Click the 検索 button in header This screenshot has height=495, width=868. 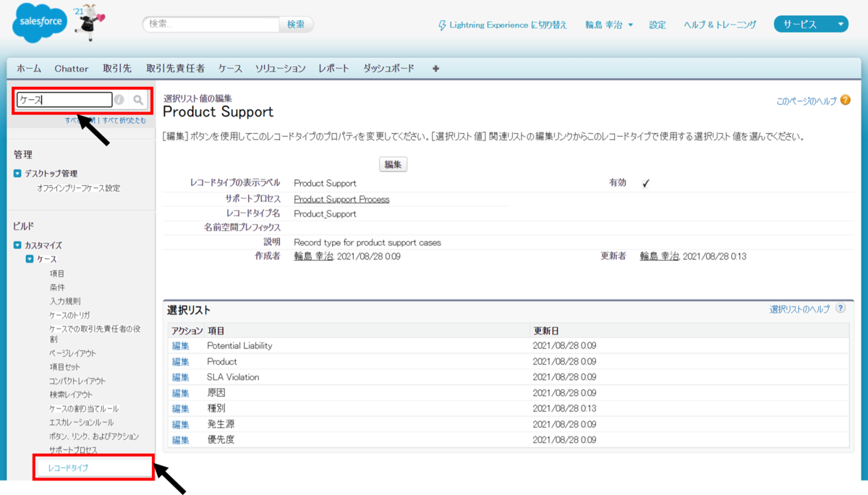coord(296,25)
